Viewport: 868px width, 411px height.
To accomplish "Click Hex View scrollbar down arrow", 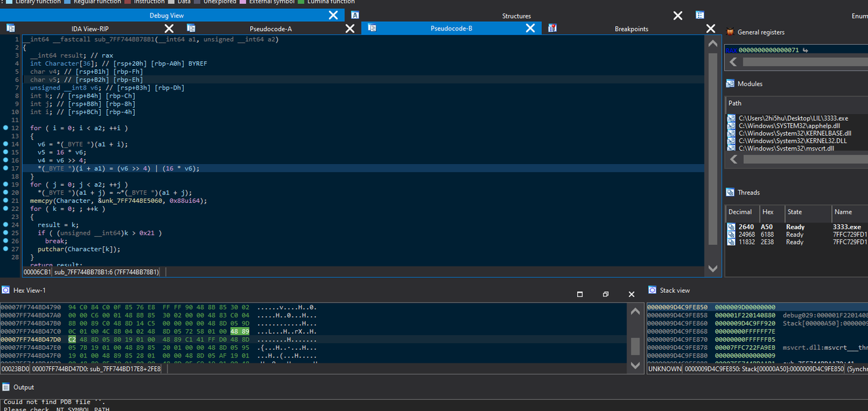I will (x=635, y=365).
